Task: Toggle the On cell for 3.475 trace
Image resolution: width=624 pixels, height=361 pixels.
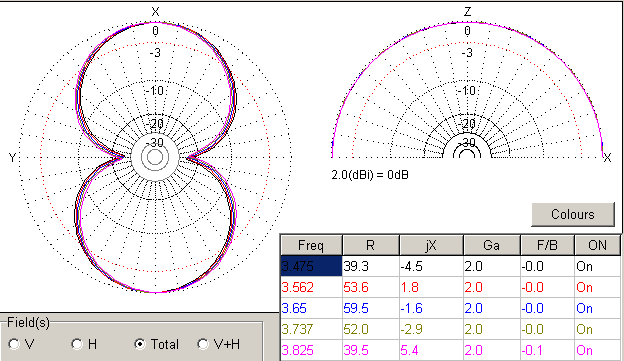Action: 597,266
